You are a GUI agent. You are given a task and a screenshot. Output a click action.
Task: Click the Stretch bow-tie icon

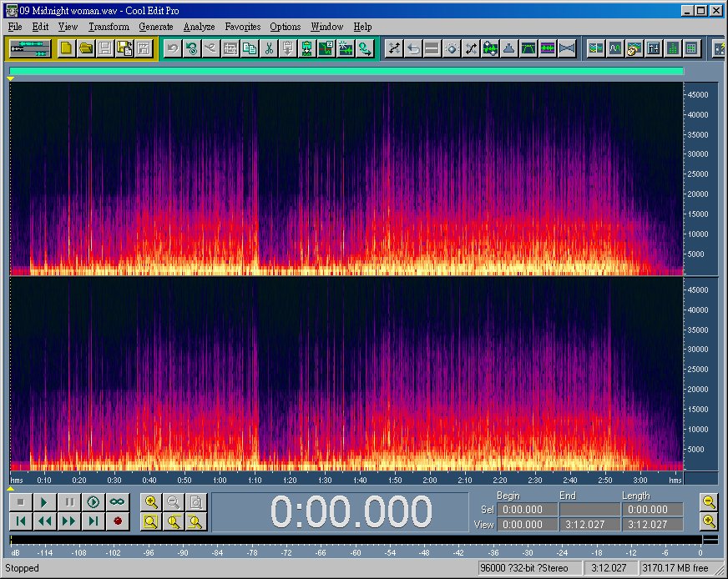[567, 48]
